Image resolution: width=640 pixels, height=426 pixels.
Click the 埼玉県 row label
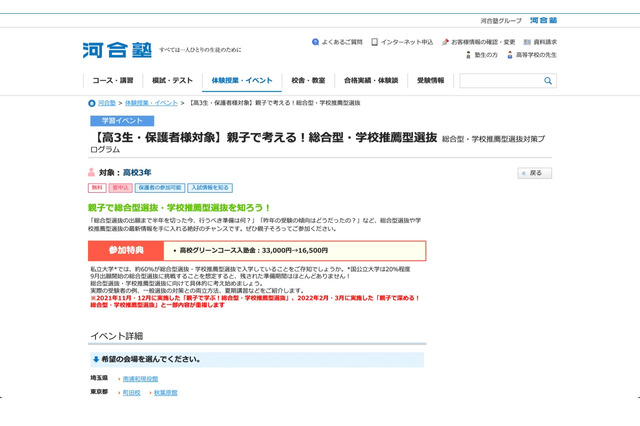point(99,378)
